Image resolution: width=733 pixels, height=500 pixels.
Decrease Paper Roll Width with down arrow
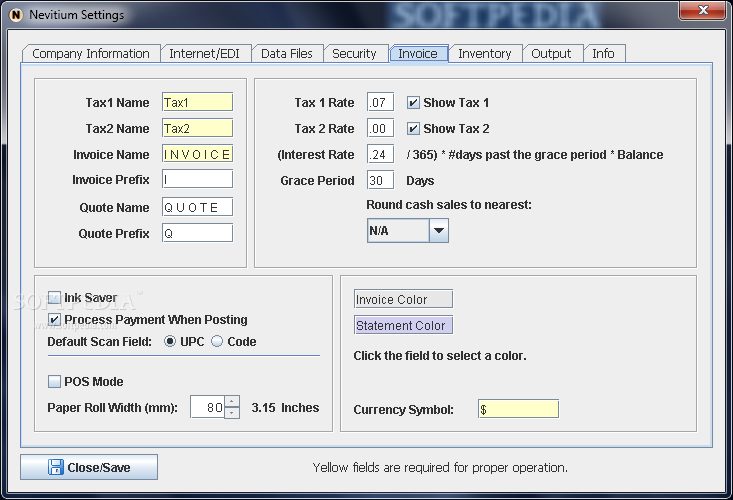232,413
